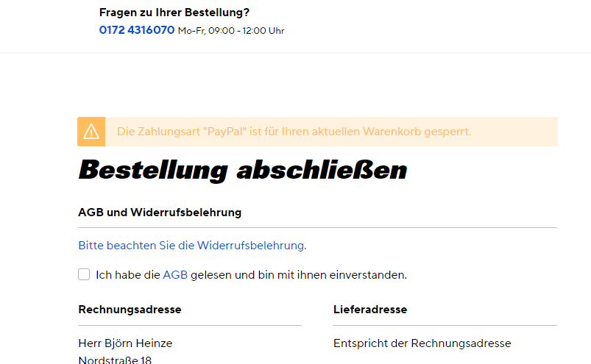
Task: Click the "Lieferadresse" heading
Action: coord(369,310)
